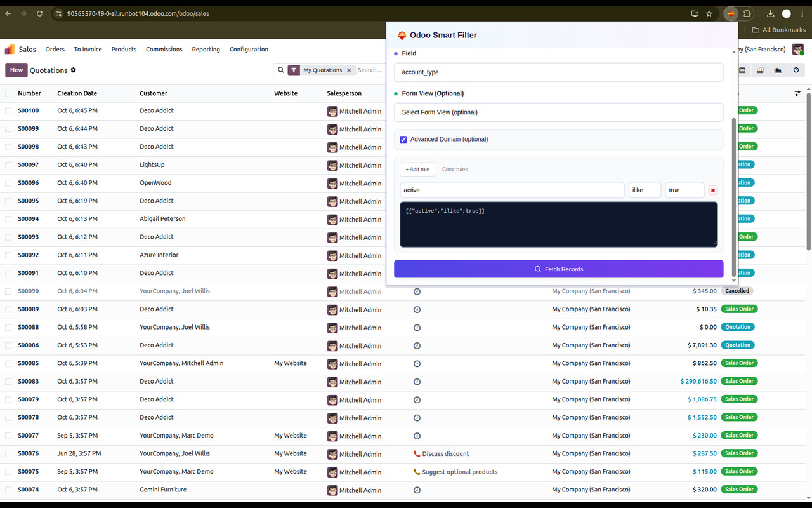Switch to pivot view
The image size is (812, 508).
760,70
